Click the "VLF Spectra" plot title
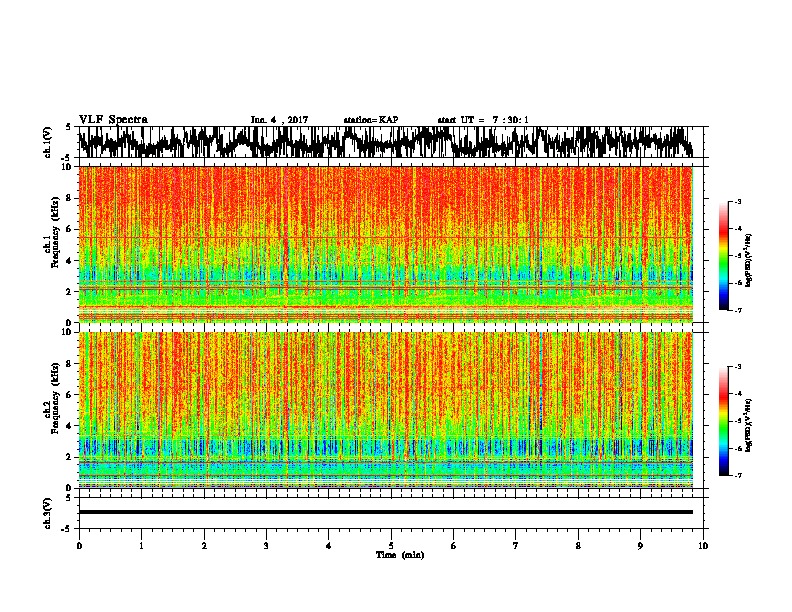 point(113,120)
